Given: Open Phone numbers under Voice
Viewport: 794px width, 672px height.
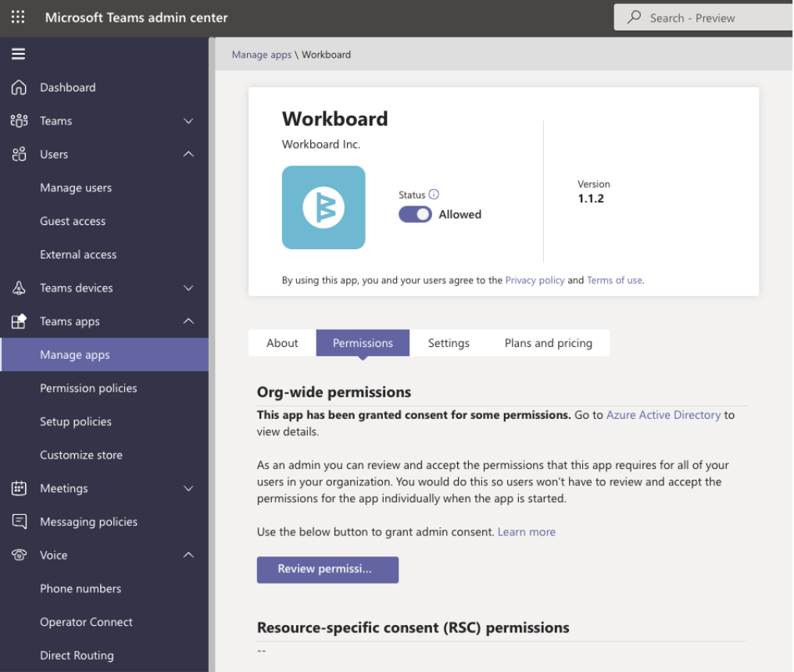Looking at the screenshot, I should pos(80,588).
